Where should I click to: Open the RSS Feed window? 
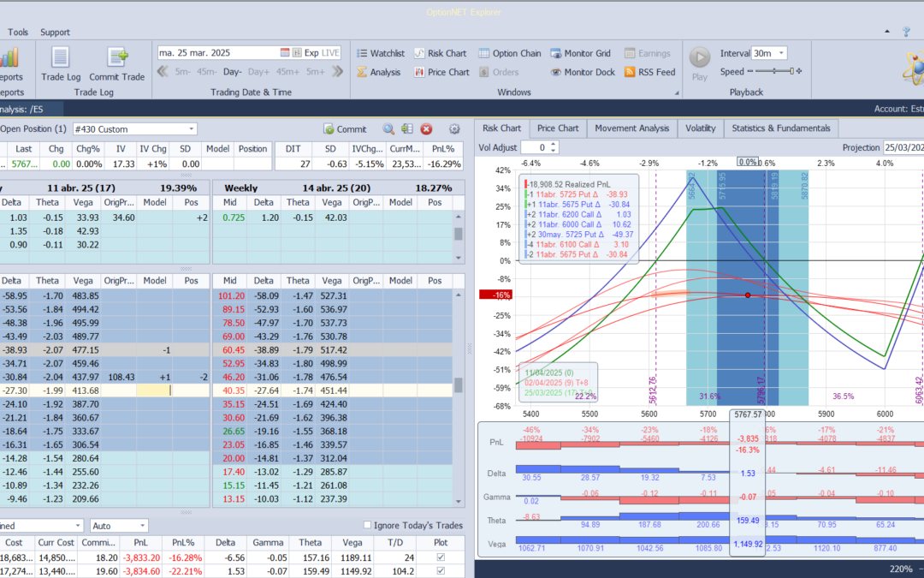(x=649, y=72)
